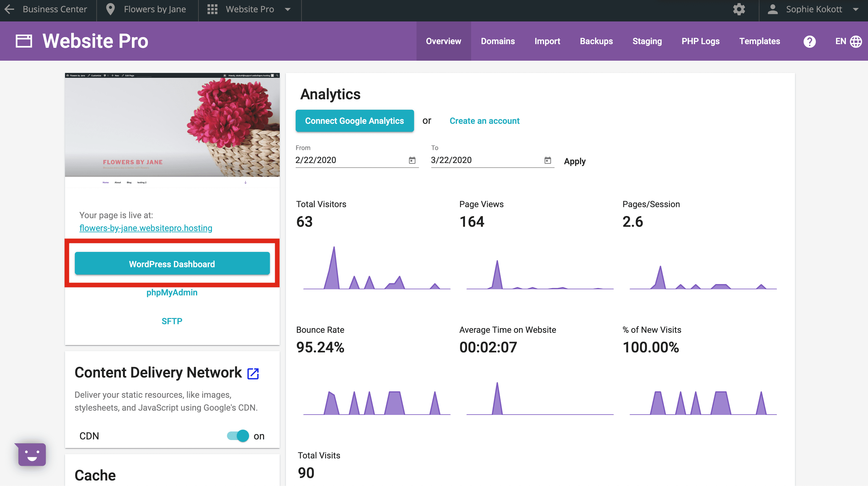View the PHP Logs tab

(700, 41)
